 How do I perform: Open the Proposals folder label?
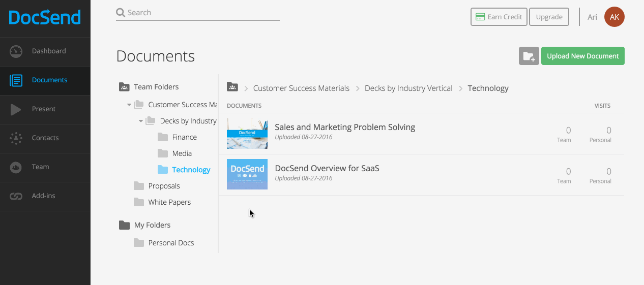[164, 186]
